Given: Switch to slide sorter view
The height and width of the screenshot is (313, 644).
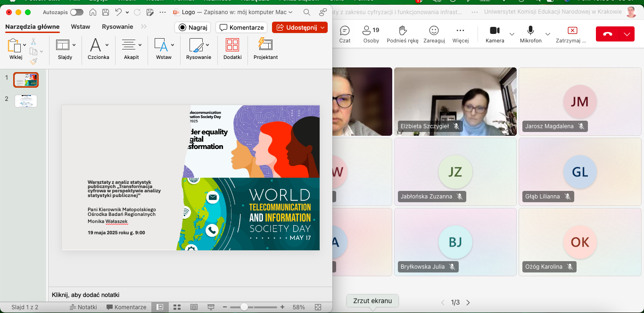Looking at the screenshot, I should tap(177, 307).
